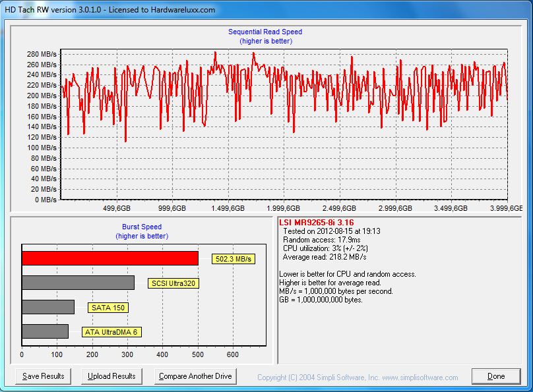Click the 502.3 MB/s label

(234, 259)
